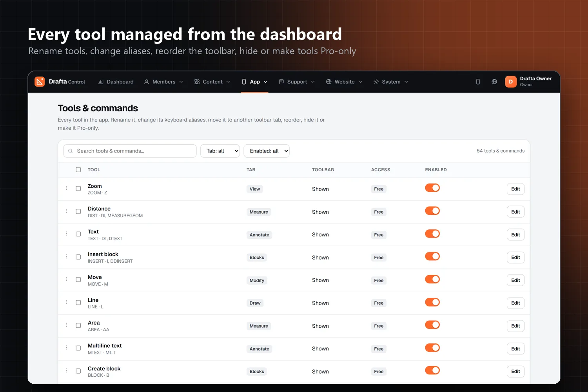Turn off the Line tool toggle
The image size is (588, 392).
coord(432,302)
